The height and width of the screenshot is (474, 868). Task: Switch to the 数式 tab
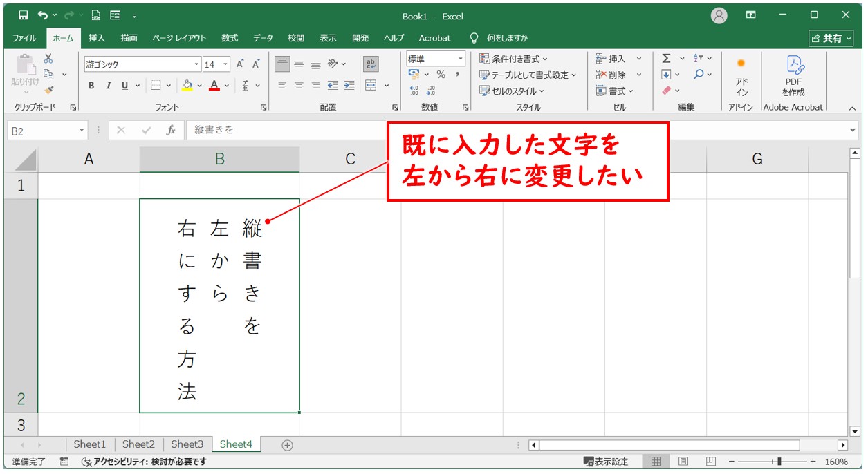tap(230, 38)
